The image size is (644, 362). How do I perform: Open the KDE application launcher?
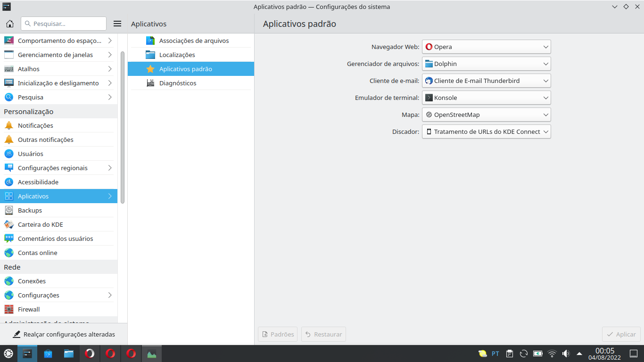point(8,354)
